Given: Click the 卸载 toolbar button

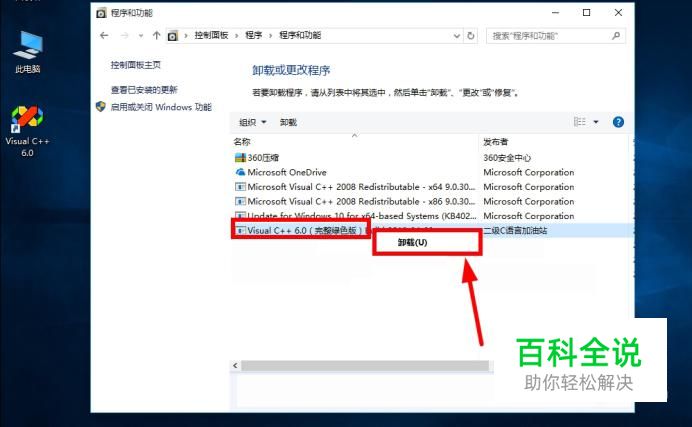Looking at the screenshot, I should click(288, 122).
